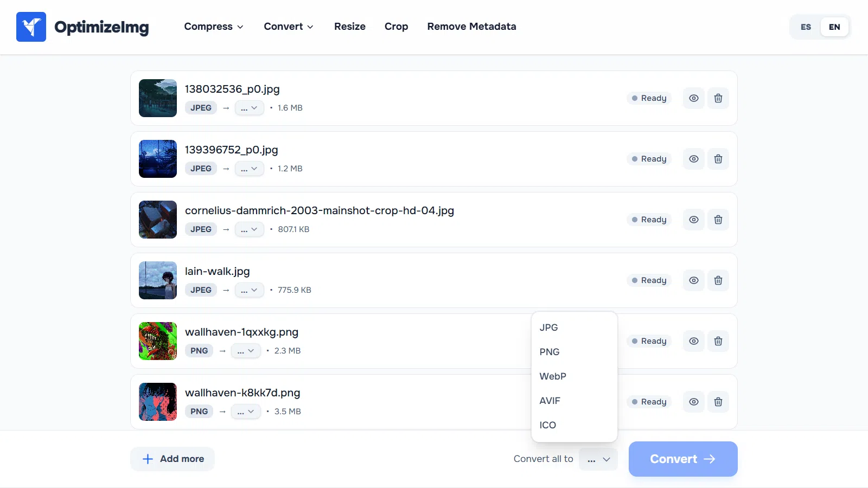Remove wallhaven-k8kk7d.png with trash icon

(x=718, y=402)
